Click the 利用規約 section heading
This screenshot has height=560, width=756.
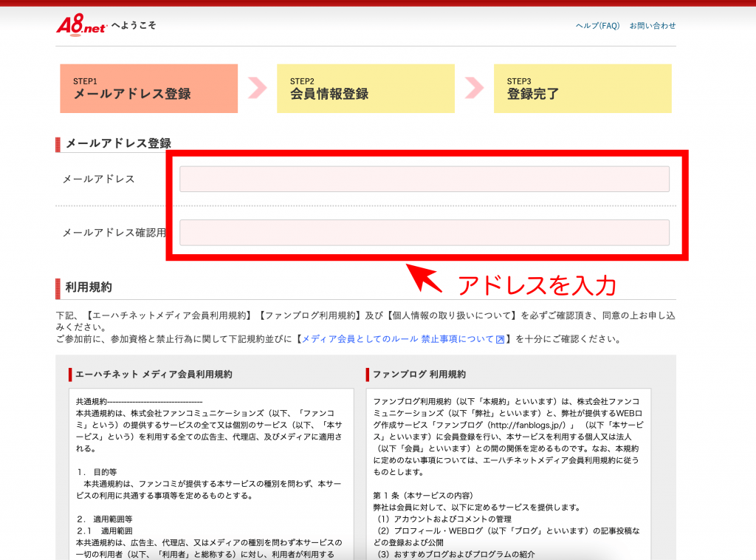click(89, 287)
